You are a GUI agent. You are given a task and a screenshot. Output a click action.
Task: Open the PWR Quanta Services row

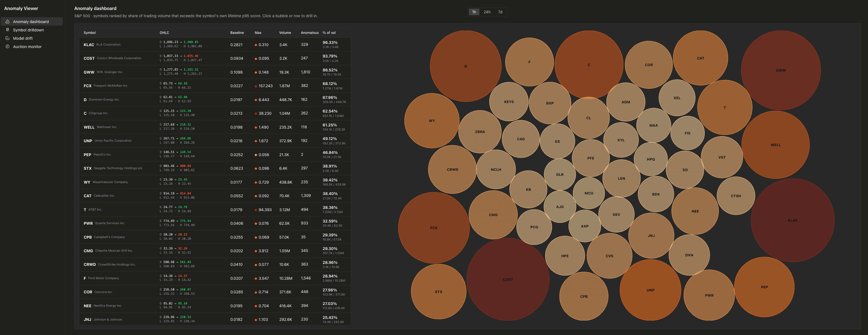215,223
